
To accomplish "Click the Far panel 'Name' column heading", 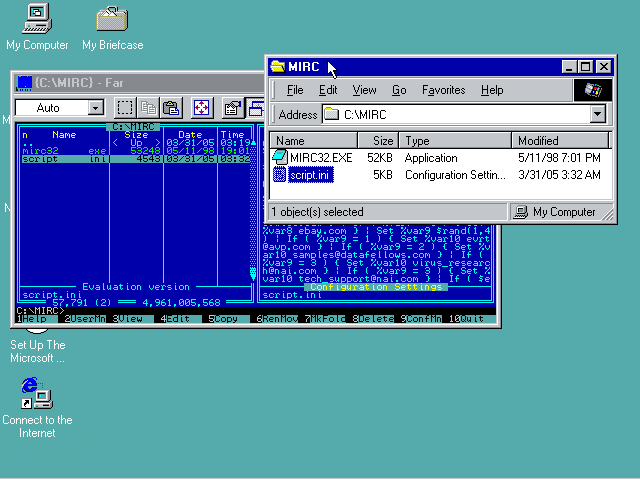I will (64, 135).
